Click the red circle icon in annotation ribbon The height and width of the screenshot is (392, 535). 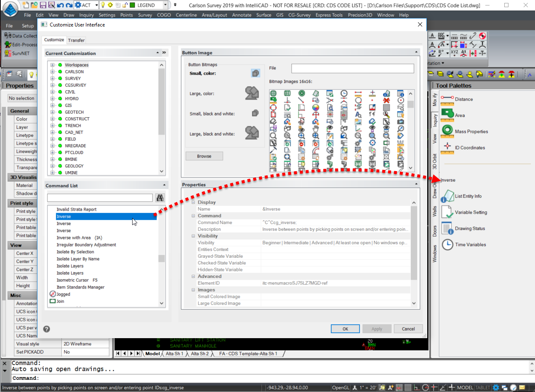pyautogui.click(x=482, y=36)
